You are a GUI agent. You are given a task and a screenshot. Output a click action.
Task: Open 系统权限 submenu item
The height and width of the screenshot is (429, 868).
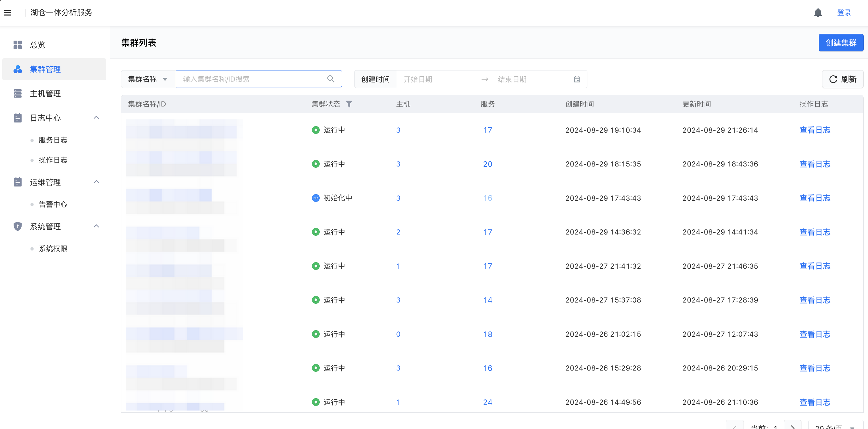tap(53, 249)
